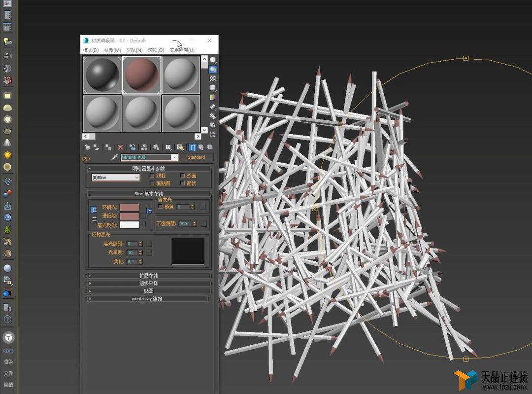The image size is (532, 394).
Task: Click the green grass icon in left sidebar
Action: (7, 230)
